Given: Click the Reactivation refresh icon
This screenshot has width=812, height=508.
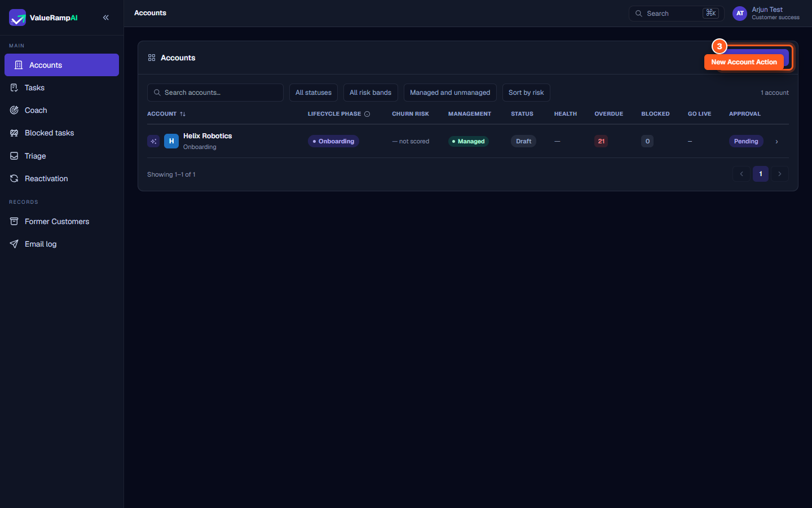Looking at the screenshot, I should click(x=14, y=178).
